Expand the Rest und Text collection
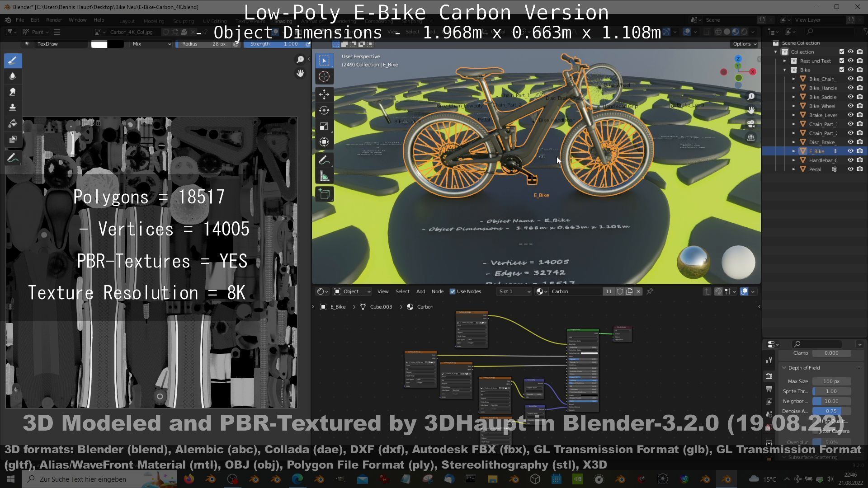868x488 pixels. (x=785, y=61)
